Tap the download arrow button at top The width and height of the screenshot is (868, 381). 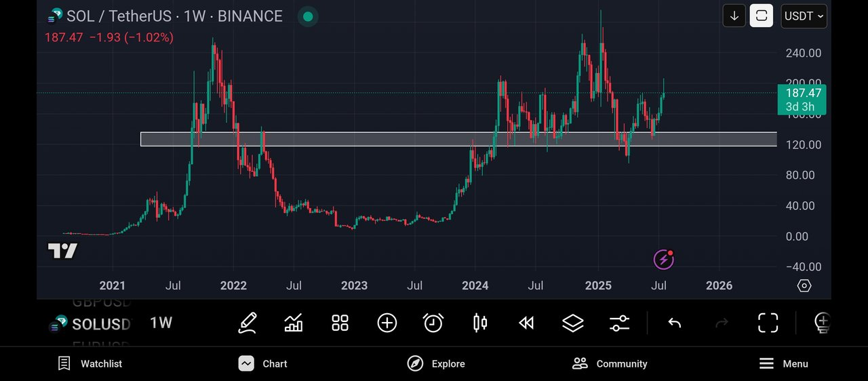[x=734, y=16]
